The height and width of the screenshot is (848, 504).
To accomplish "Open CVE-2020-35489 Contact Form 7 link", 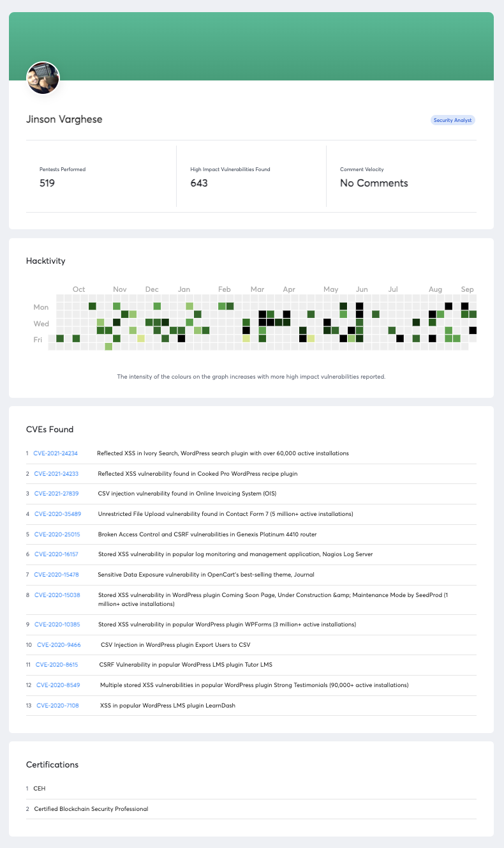I will [x=56, y=514].
